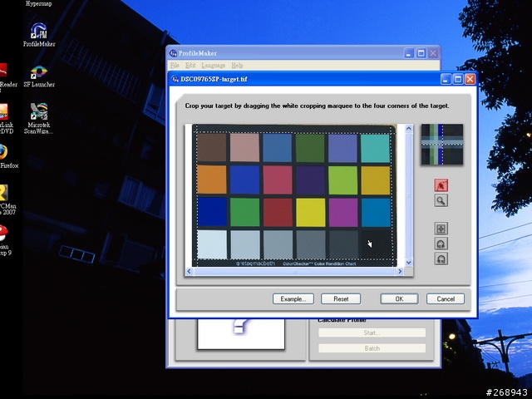The height and width of the screenshot is (399, 532).
Task: Click the 'Crop your target' instruction text
Action: [317, 106]
